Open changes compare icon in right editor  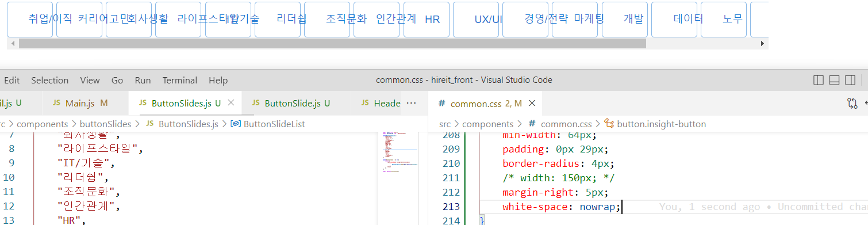pyautogui.click(x=852, y=104)
